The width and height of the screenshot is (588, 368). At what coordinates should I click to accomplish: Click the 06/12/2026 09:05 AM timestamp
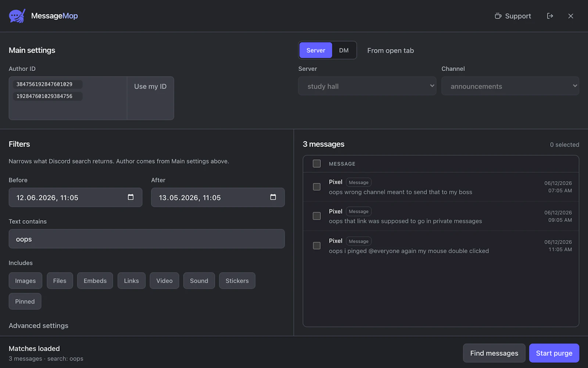[558, 216]
